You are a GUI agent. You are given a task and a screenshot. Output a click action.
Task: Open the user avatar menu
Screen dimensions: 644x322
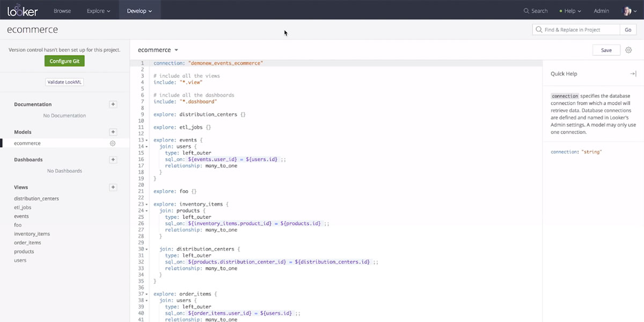pyautogui.click(x=627, y=11)
